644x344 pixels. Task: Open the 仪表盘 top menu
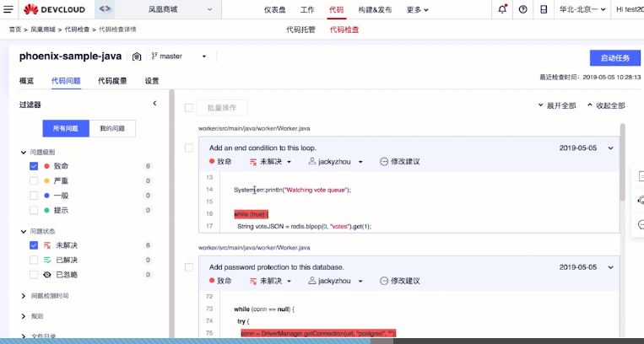coord(275,10)
